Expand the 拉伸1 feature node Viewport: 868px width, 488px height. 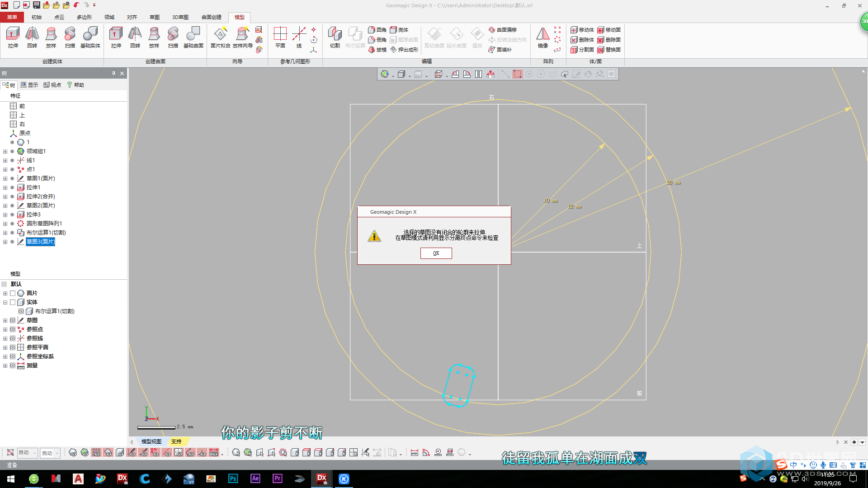[x=5, y=188]
